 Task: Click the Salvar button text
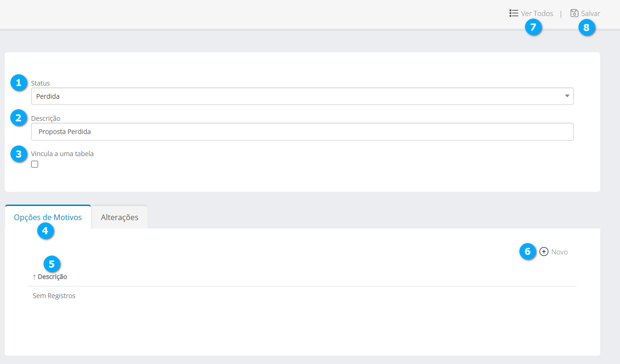[590, 14]
